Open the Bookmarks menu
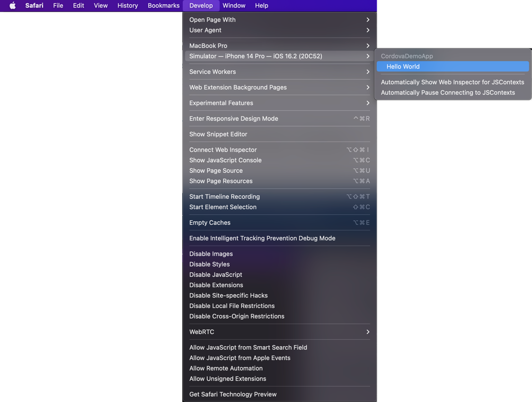 (x=164, y=5)
